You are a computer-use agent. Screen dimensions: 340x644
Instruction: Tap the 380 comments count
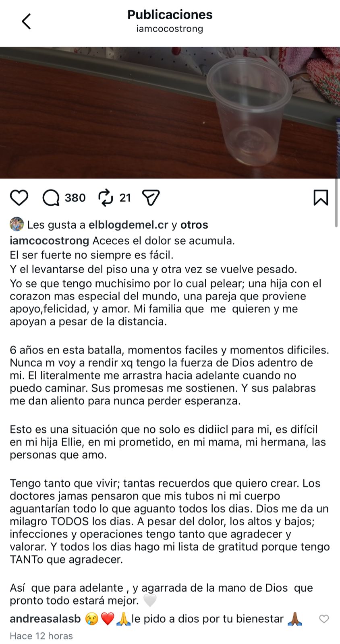click(x=75, y=198)
